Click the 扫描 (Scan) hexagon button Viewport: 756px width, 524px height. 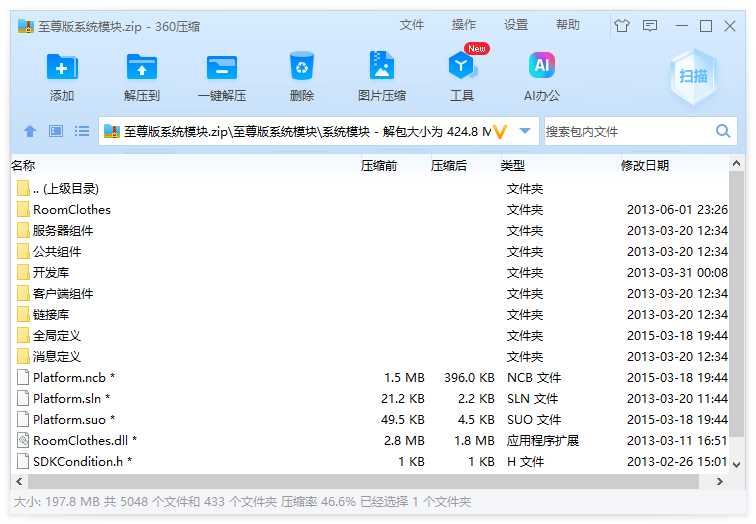693,77
